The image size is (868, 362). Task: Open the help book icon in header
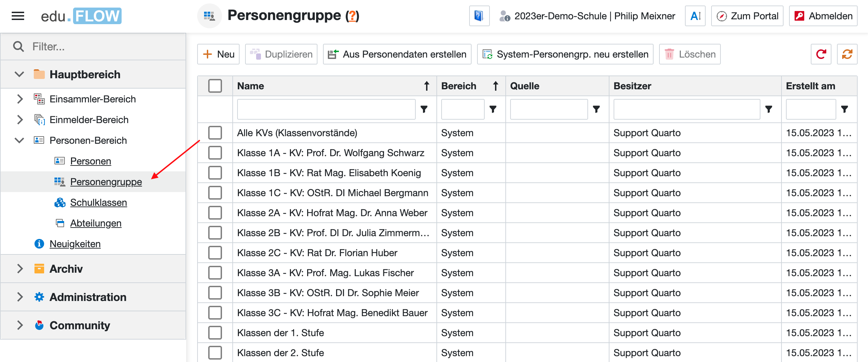point(479,16)
